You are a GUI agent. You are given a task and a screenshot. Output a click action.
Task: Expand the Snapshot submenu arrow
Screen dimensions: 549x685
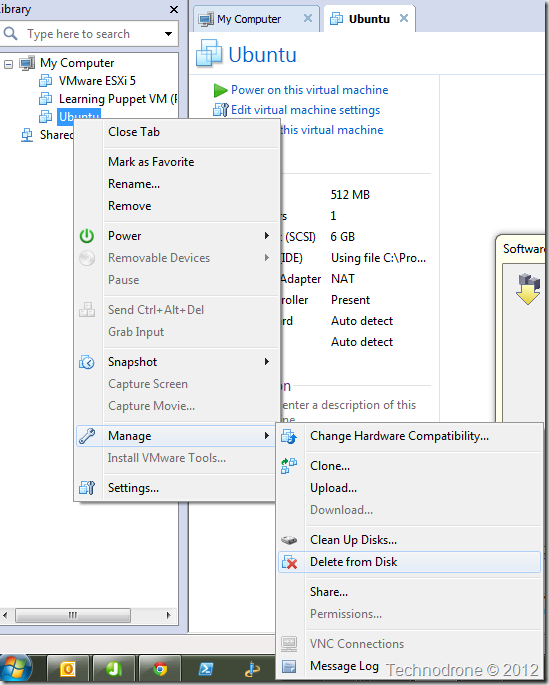point(266,362)
